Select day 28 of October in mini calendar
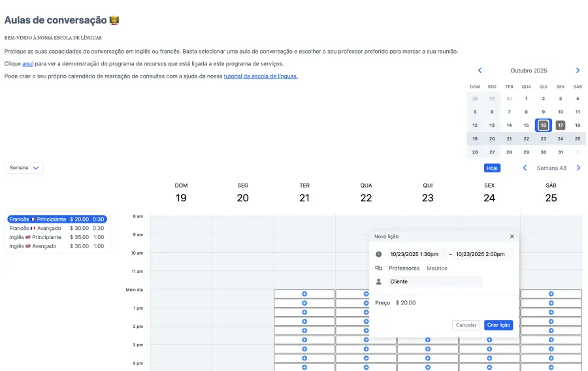The image size is (588, 371). 509,152
